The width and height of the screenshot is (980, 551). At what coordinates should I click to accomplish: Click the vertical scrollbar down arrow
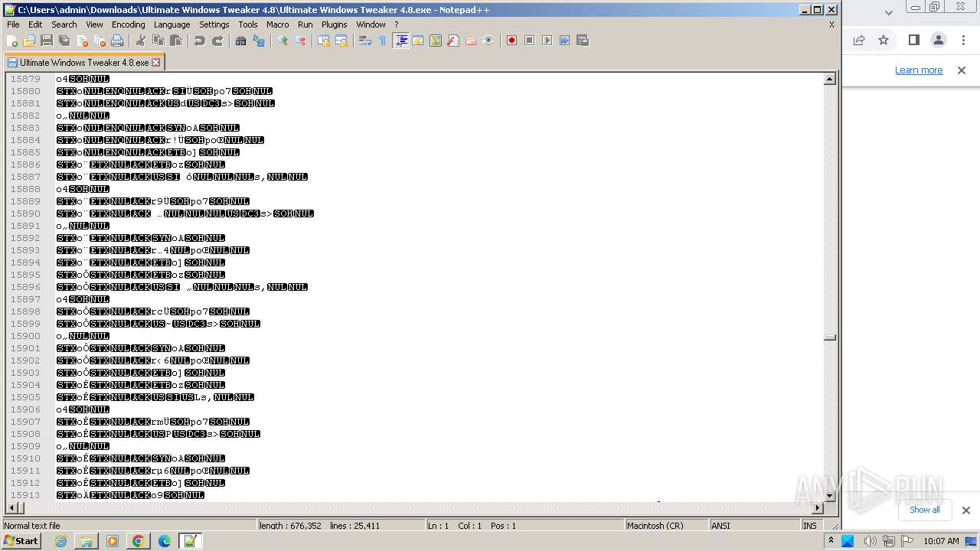(x=830, y=497)
